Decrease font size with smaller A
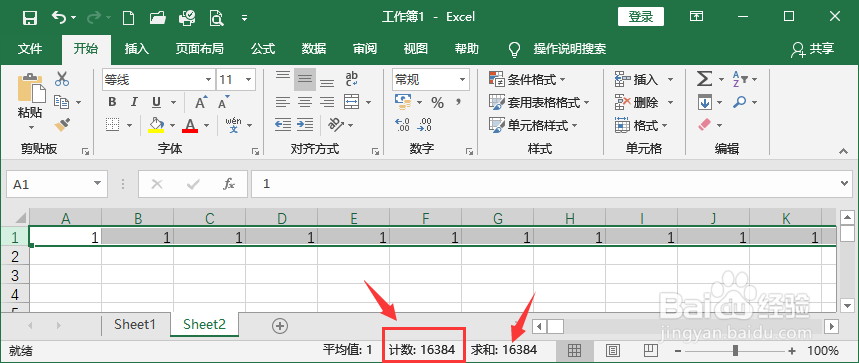Image resolution: width=859 pixels, height=363 pixels. (224, 102)
